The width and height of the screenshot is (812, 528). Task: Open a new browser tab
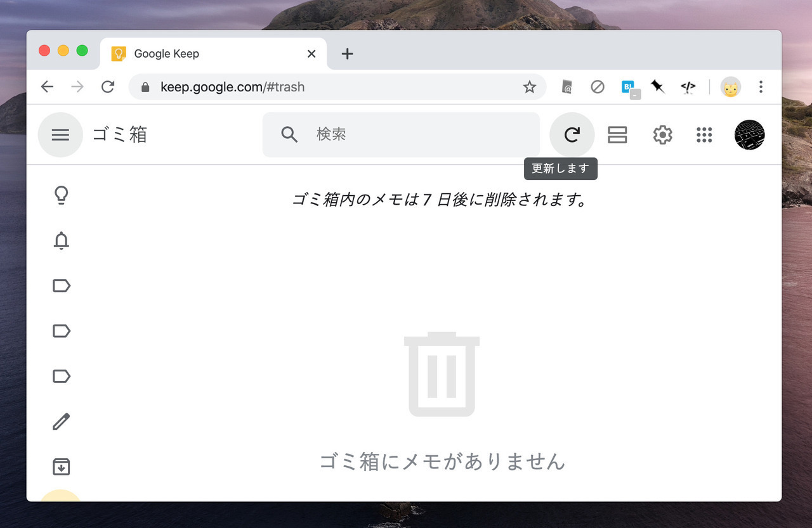347,54
